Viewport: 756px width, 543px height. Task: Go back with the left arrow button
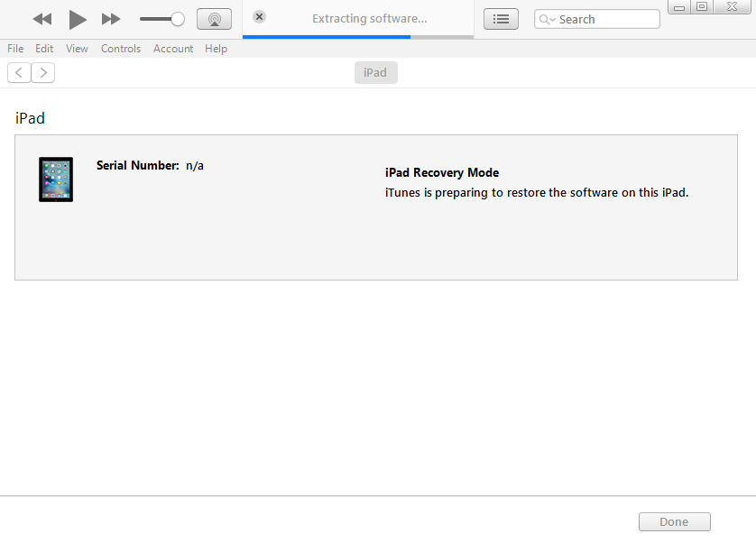19,73
